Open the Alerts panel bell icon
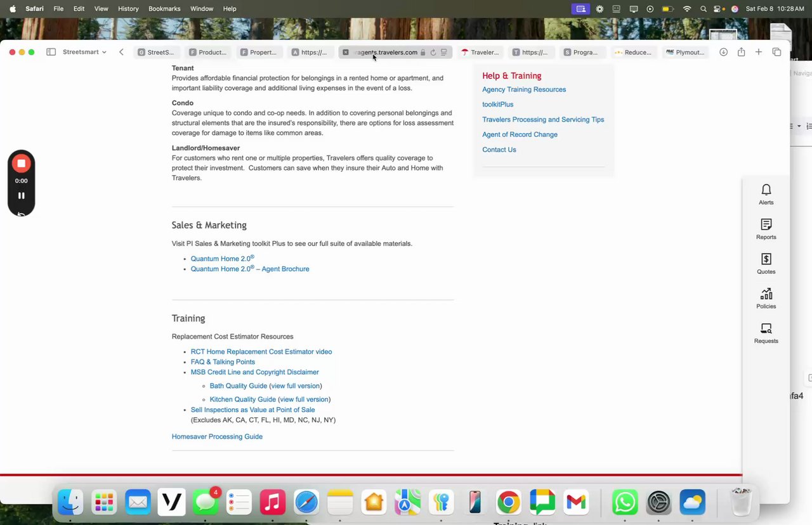This screenshot has height=525, width=812. click(766, 190)
